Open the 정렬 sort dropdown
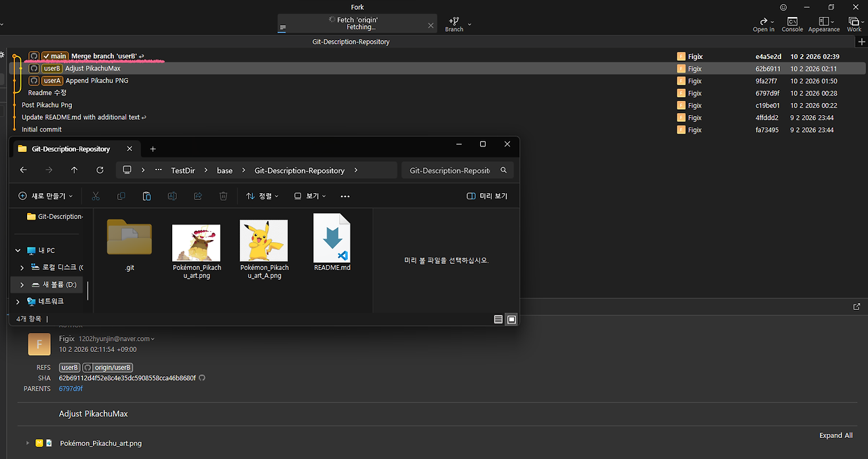Screen dimensions: 868x459 [x=262, y=196]
